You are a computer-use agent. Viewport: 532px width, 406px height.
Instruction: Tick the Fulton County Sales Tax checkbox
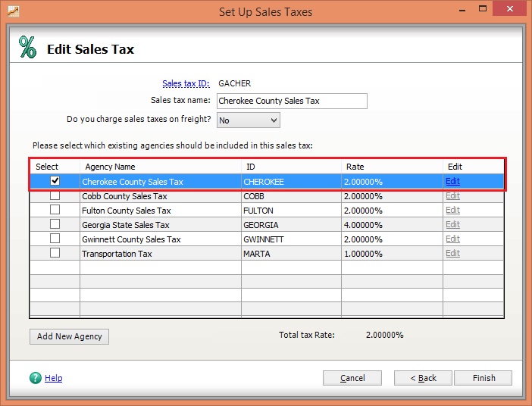pos(55,211)
